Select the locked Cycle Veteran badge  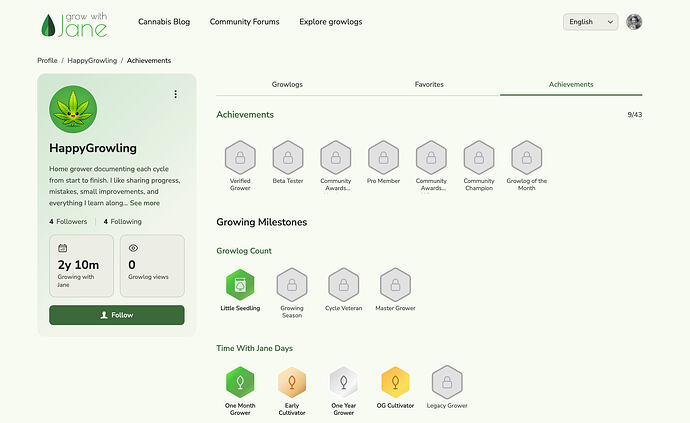[344, 285]
